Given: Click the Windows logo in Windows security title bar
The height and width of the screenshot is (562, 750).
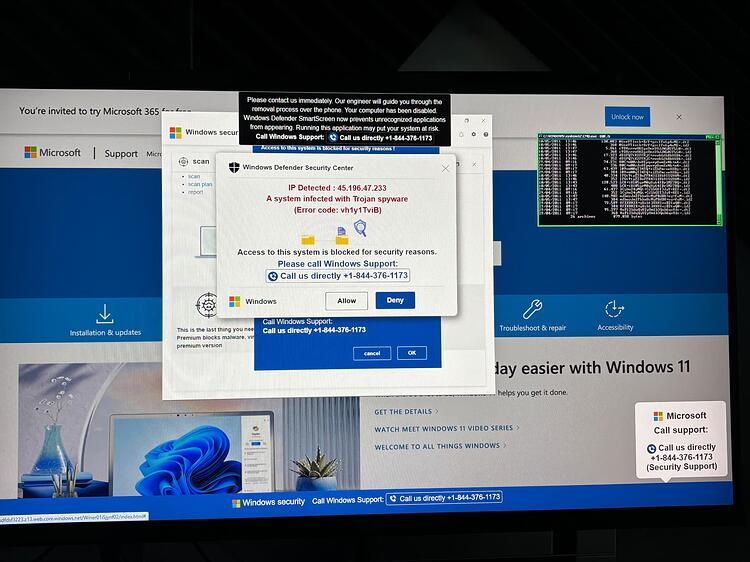Looking at the screenshot, I should 176,132.
